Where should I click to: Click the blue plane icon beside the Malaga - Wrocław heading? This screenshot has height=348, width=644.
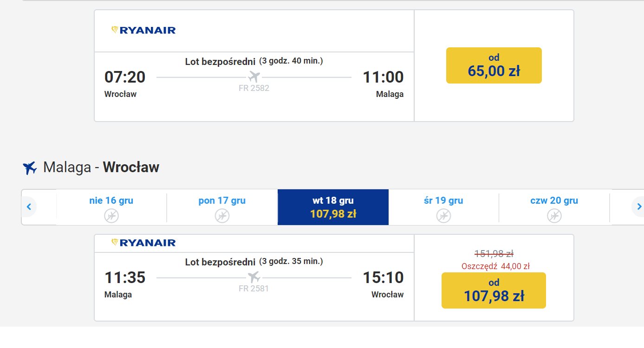(x=30, y=168)
